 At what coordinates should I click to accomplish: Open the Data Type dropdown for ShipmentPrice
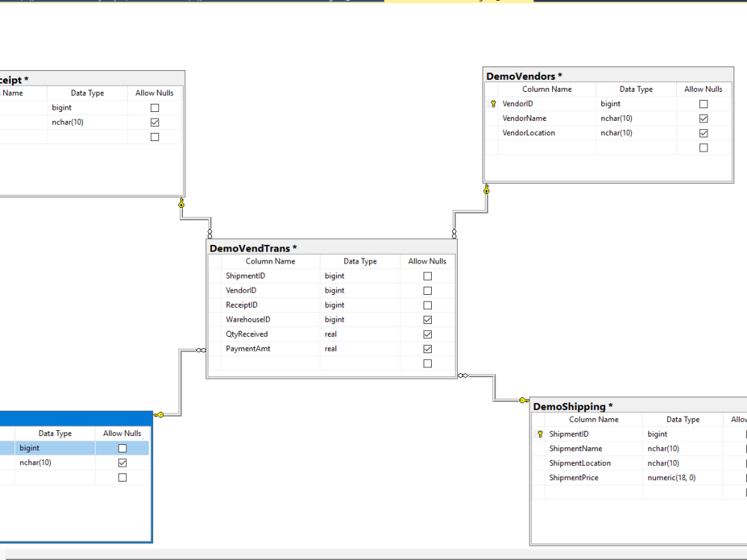pos(683,477)
